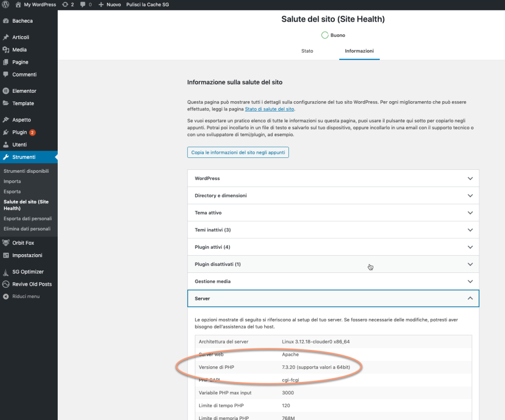Open the Esporta submenu item

tap(12, 191)
